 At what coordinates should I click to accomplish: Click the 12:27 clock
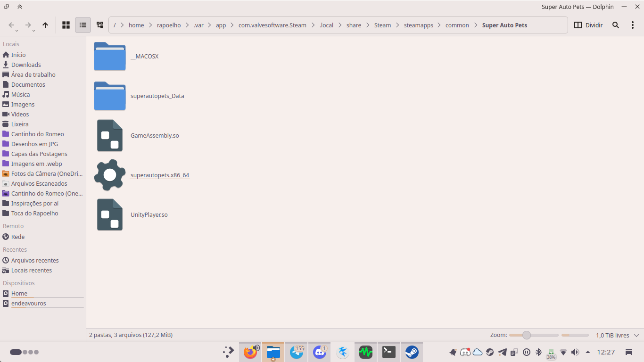[x=606, y=352]
